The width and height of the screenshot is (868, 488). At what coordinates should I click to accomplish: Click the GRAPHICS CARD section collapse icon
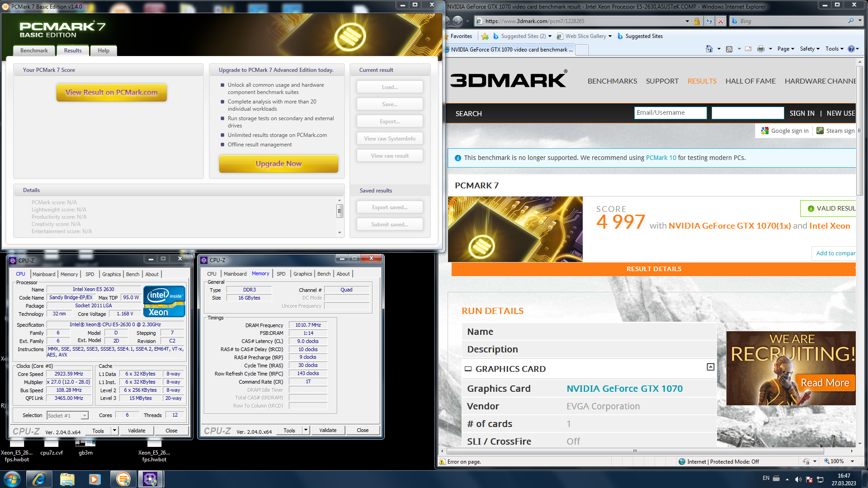[x=710, y=367]
